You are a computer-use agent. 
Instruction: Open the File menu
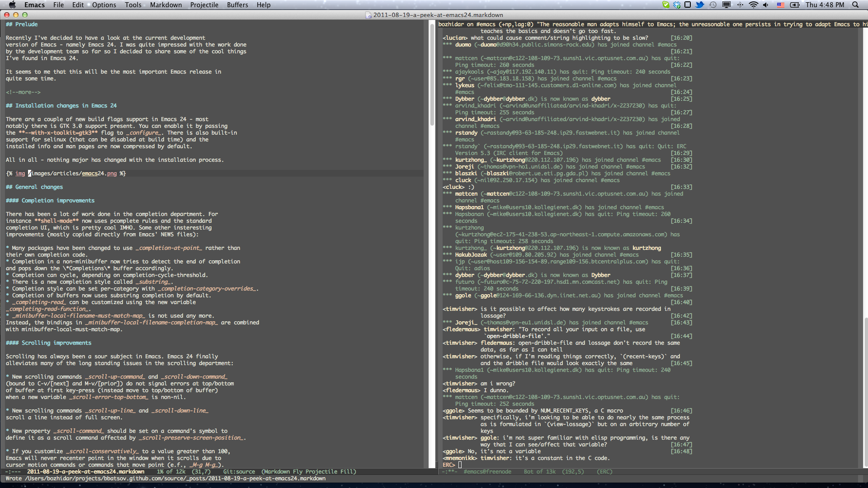(x=58, y=5)
